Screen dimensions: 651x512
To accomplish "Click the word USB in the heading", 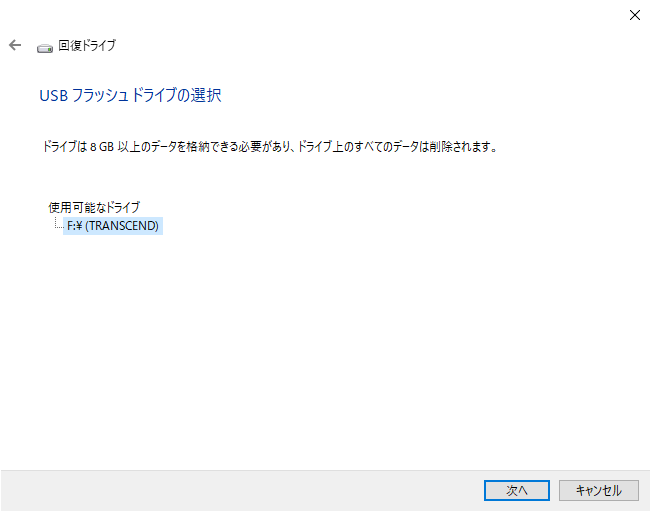I will (x=54, y=96).
